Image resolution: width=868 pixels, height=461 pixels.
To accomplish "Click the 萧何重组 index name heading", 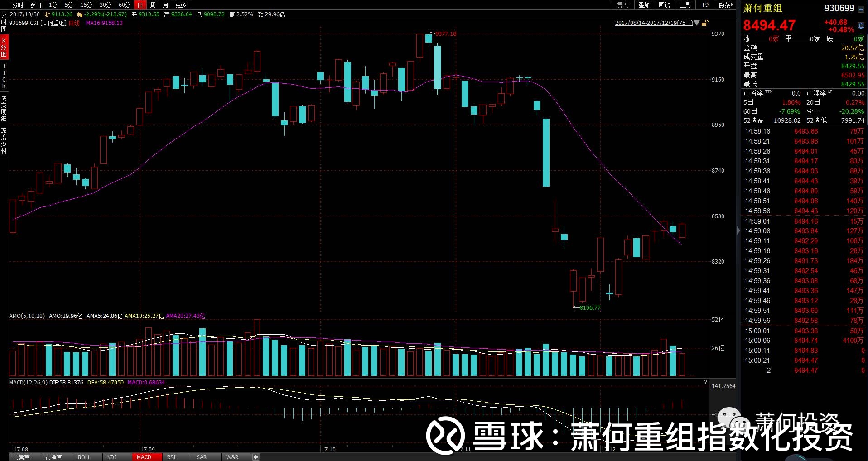I will (763, 9).
